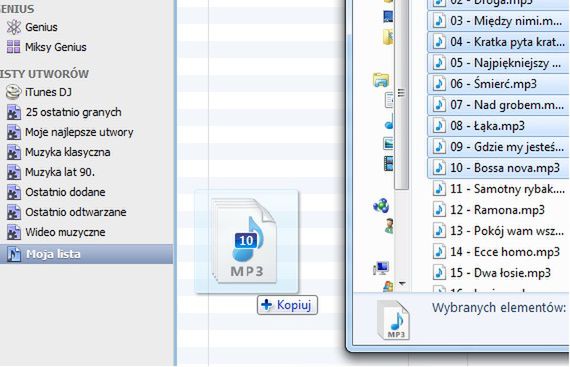Select file 04 - Kratka pyta krat...
Image resolution: width=570 pixels, height=367 pixels.
498,42
